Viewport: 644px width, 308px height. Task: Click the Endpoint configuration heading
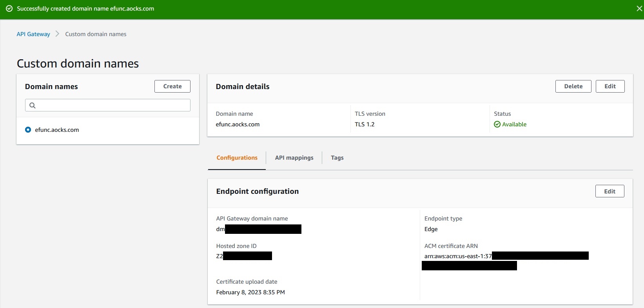(x=257, y=191)
